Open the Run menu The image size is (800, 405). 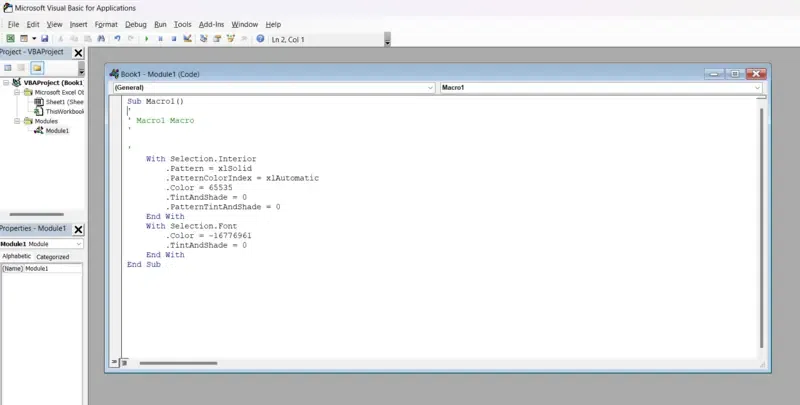point(160,24)
